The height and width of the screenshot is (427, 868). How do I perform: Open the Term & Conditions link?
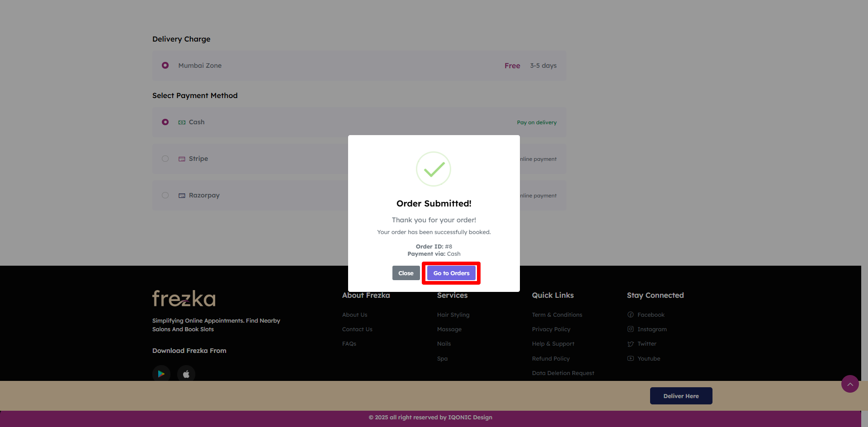(x=557, y=315)
